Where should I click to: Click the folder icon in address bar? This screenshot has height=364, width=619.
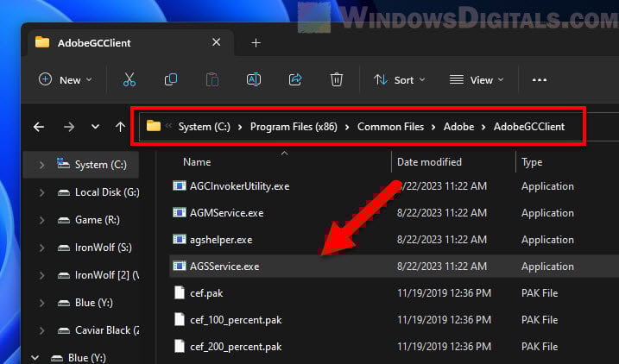point(153,126)
